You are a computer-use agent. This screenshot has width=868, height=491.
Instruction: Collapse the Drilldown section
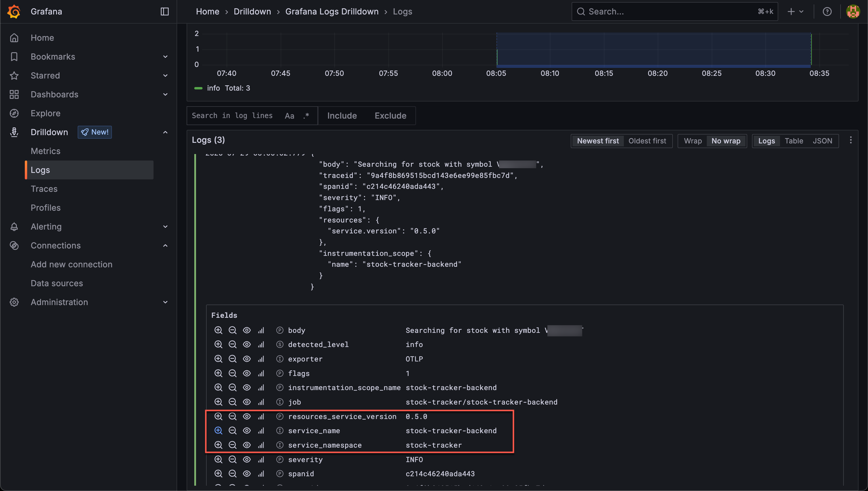tap(165, 132)
